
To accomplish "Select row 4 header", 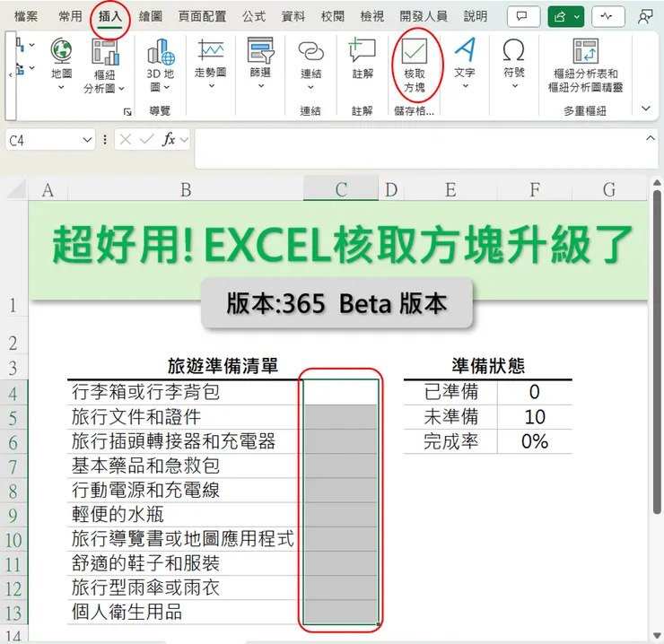I will coord(13,393).
